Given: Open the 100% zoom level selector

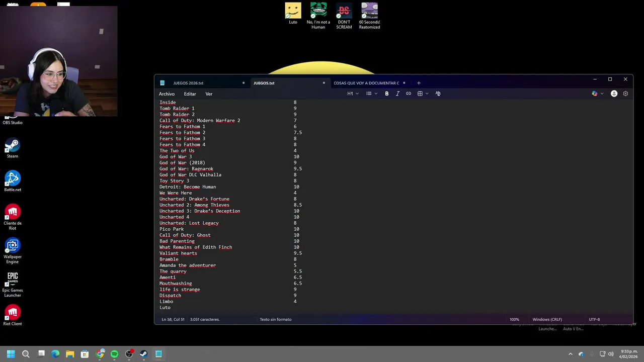Looking at the screenshot, I should point(514,319).
